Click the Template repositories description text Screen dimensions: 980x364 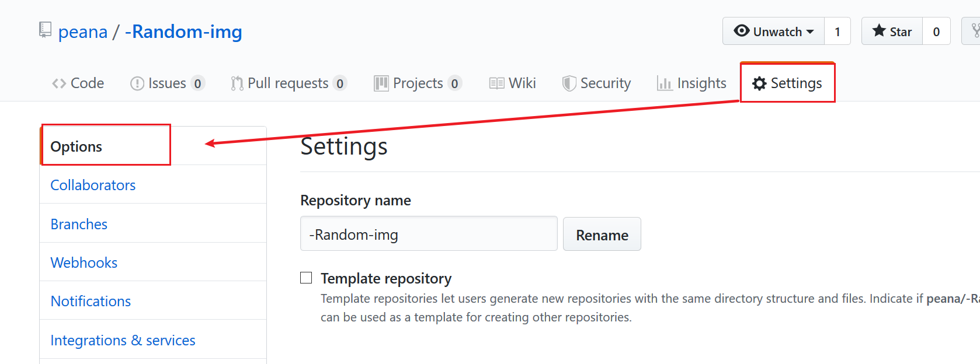(x=650, y=308)
